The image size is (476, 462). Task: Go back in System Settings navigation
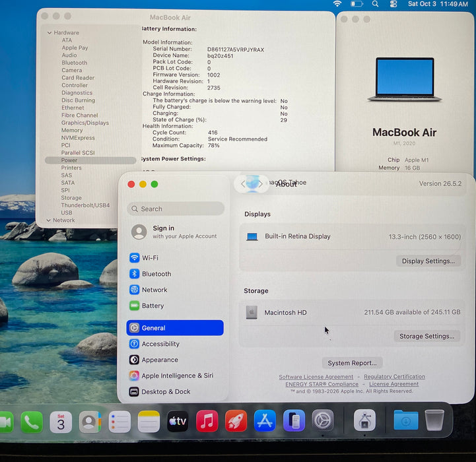click(243, 184)
